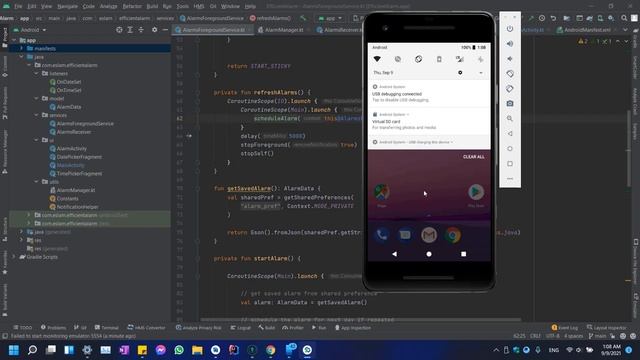The width and height of the screenshot is (640, 360).
Task: Expand quick settings with down chevron
Action: tap(481, 73)
